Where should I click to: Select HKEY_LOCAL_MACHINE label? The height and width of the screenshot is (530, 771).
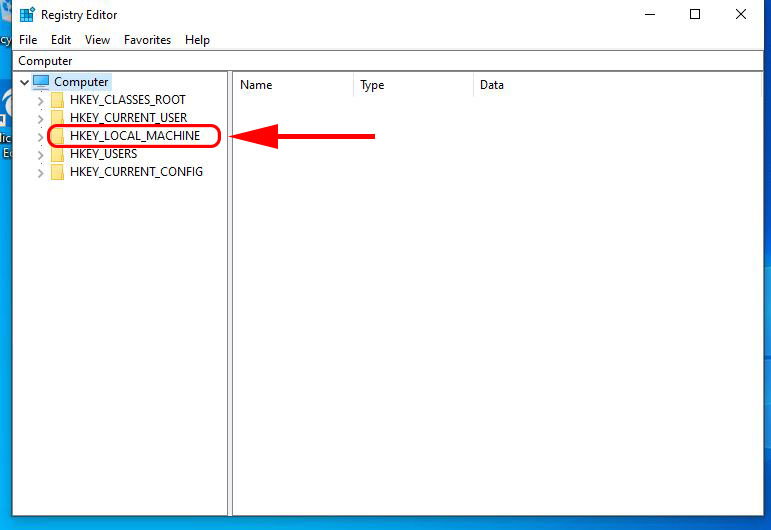coord(135,136)
